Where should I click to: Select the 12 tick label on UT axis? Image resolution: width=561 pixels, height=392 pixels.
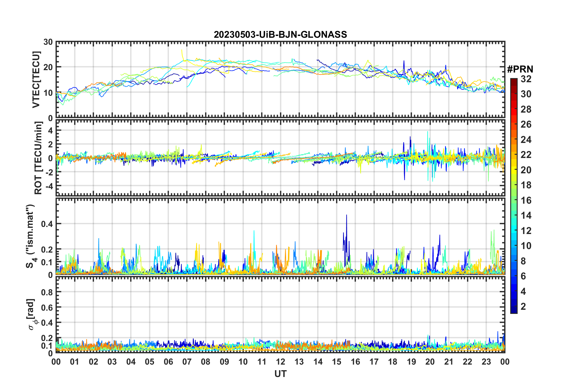280,362
